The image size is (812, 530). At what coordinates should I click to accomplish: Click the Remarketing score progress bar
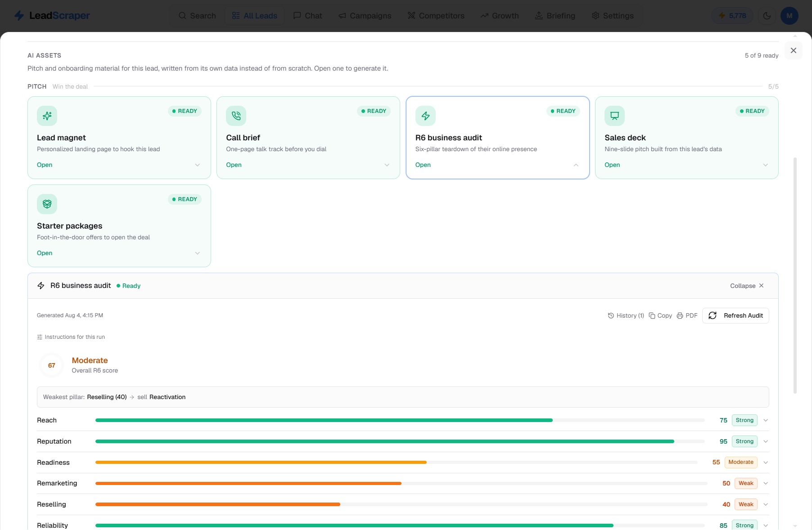pyautogui.click(x=401, y=483)
